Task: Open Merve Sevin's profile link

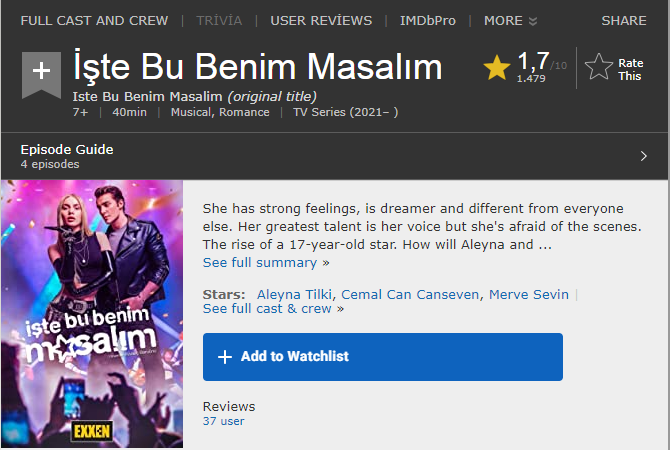Action: pyautogui.click(x=530, y=294)
